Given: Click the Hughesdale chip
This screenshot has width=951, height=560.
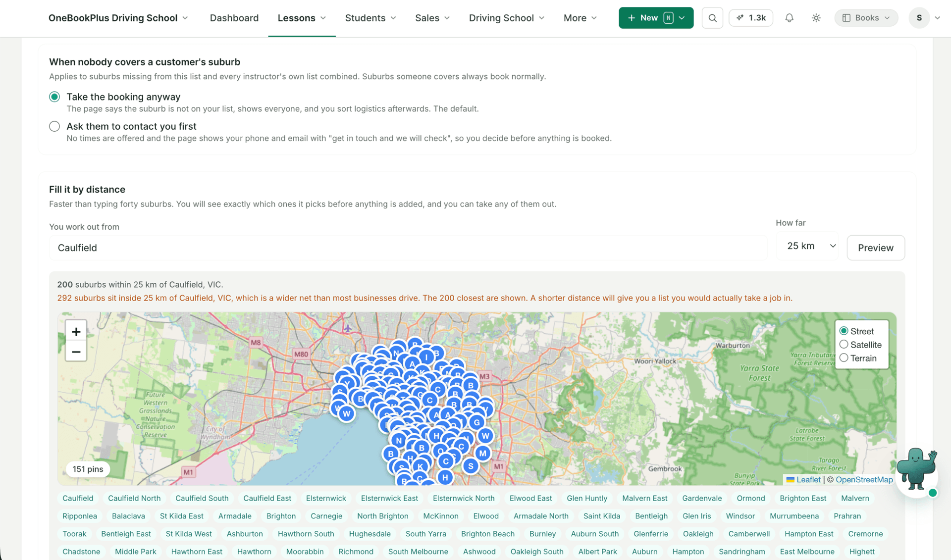Looking at the screenshot, I should [x=370, y=534].
